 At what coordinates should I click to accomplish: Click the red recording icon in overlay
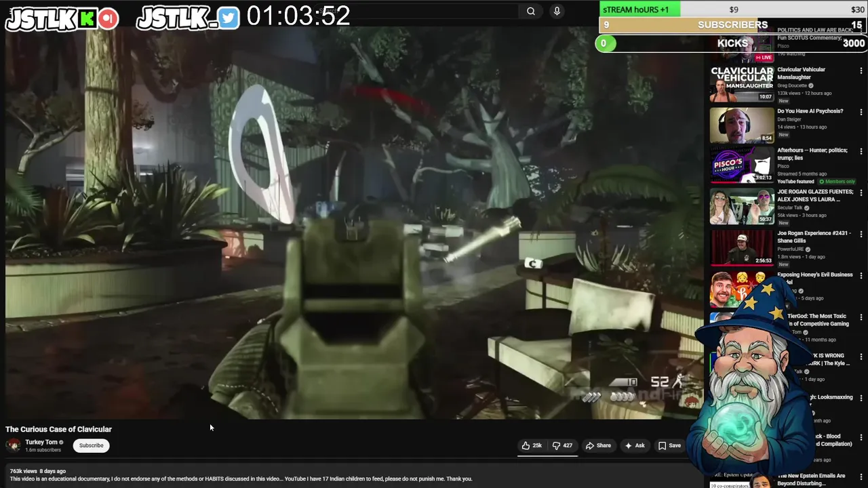coord(108,19)
